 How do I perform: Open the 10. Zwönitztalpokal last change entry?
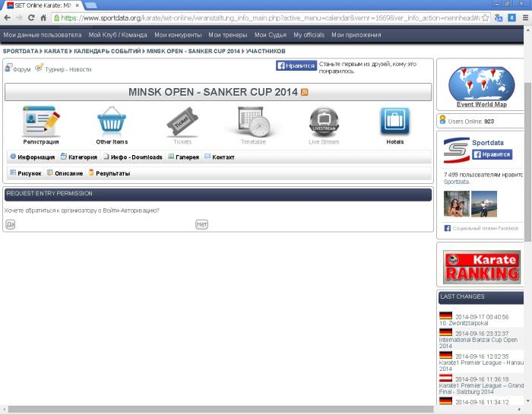tap(464, 323)
